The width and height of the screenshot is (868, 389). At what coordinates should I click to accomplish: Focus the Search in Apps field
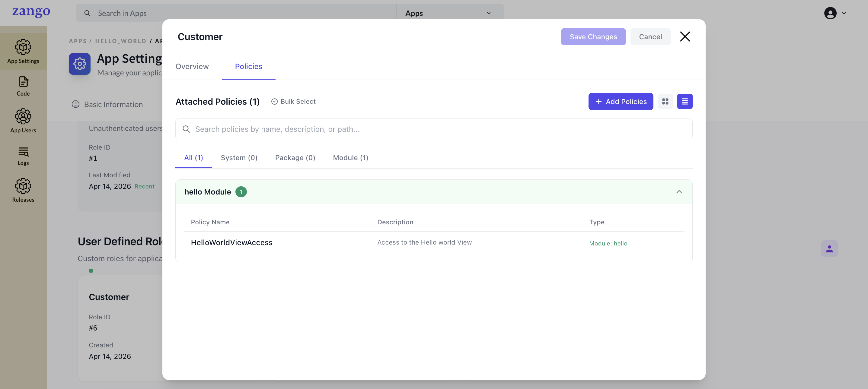(236, 13)
